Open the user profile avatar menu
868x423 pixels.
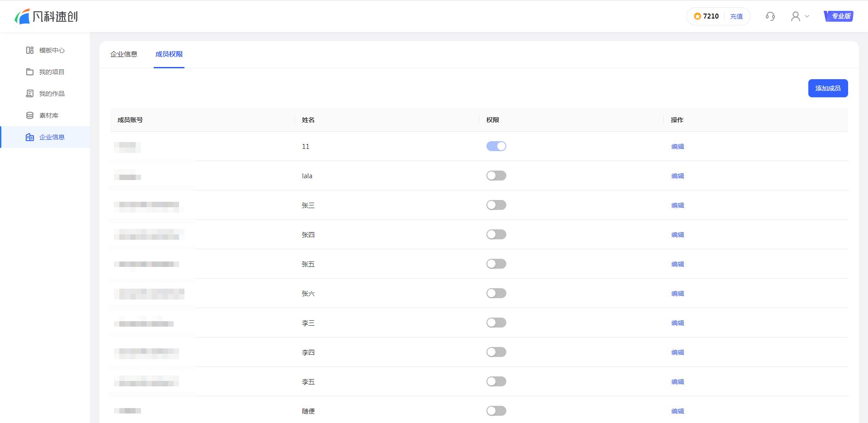[x=795, y=16]
